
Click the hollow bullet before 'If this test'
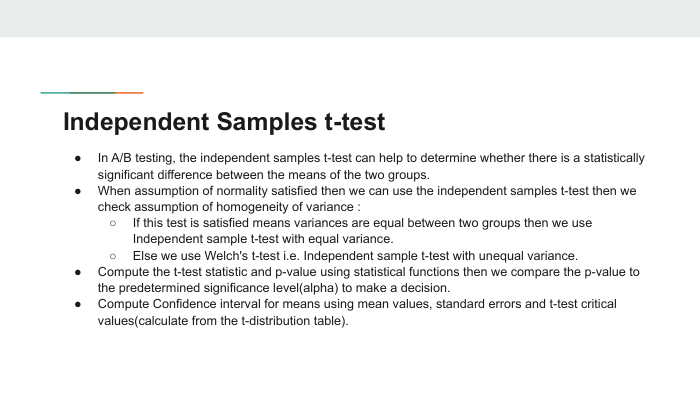click(113, 223)
